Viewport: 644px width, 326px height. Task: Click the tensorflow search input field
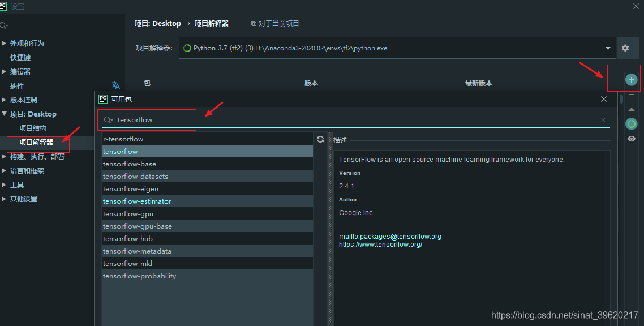(x=356, y=120)
